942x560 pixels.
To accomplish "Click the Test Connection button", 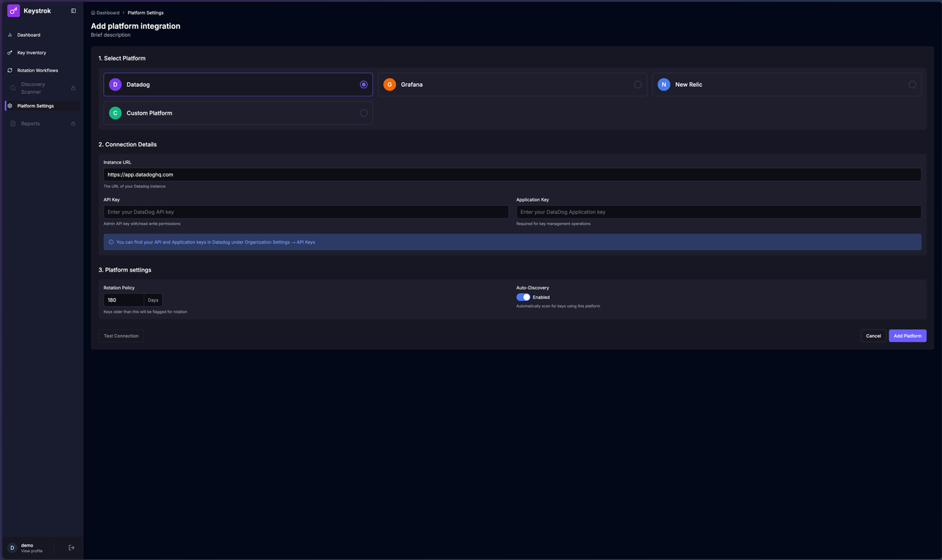I will point(121,336).
